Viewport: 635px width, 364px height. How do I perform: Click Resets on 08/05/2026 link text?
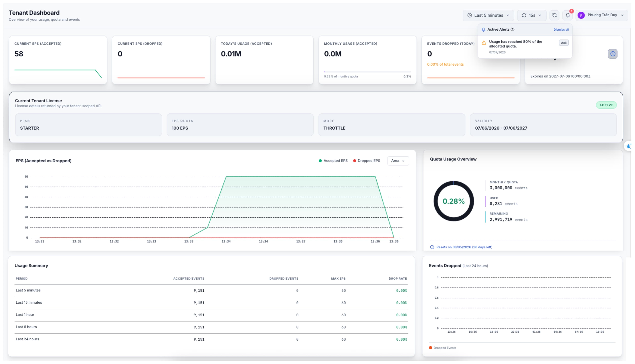pos(464,247)
